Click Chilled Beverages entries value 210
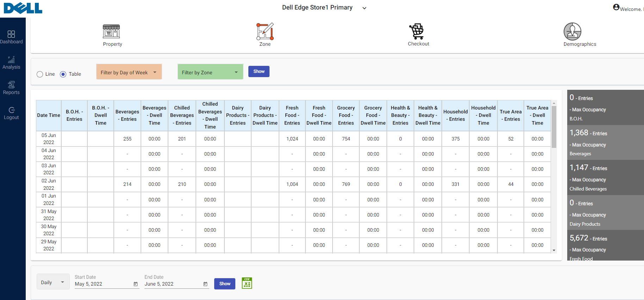Image resolution: width=644 pixels, height=300 pixels. click(x=182, y=184)
